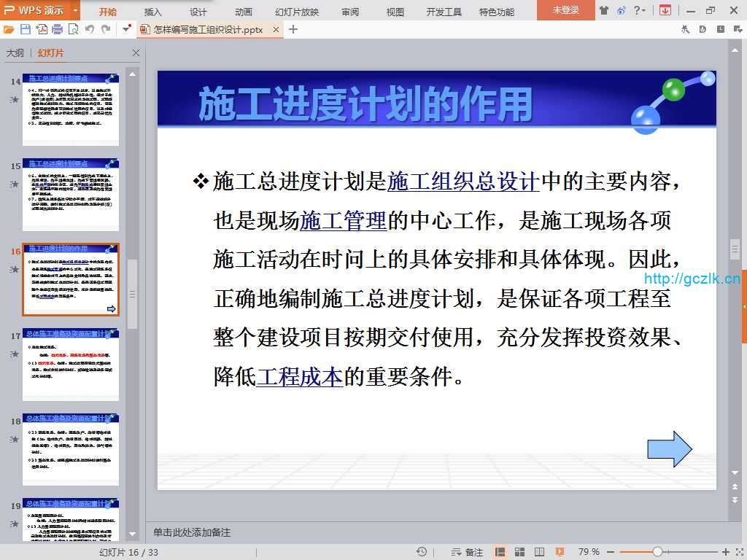Open the WPS 演示 application menu dropdown
Image resolution: width=747 pixels, height=560 pixels.
76,11
